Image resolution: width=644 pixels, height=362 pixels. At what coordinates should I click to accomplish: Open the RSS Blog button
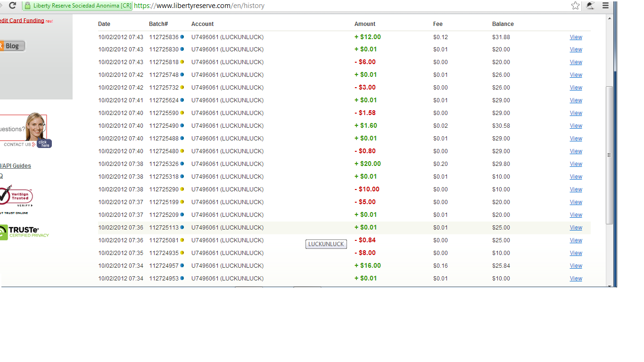(x=11, y=46)
